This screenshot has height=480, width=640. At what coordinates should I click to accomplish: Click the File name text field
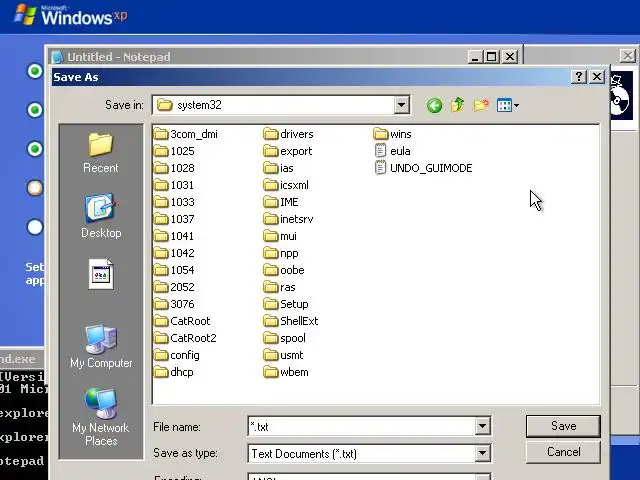(362, 427)
